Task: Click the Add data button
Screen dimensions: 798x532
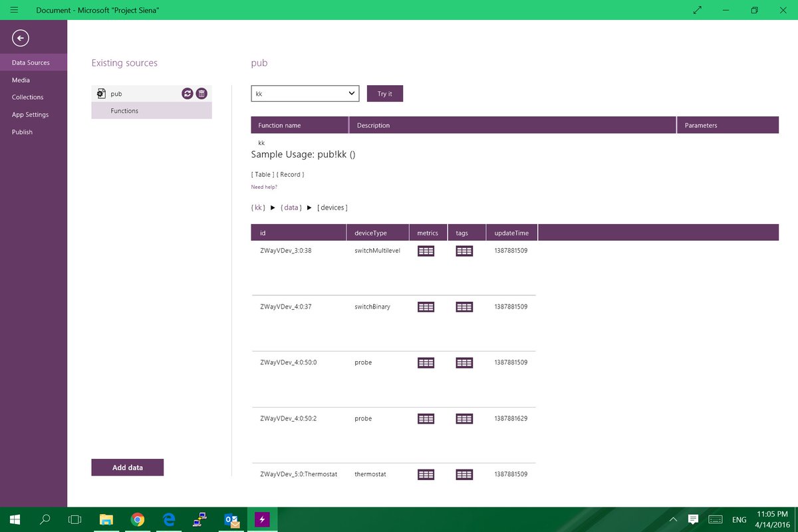Action: (x=128, y=467)
